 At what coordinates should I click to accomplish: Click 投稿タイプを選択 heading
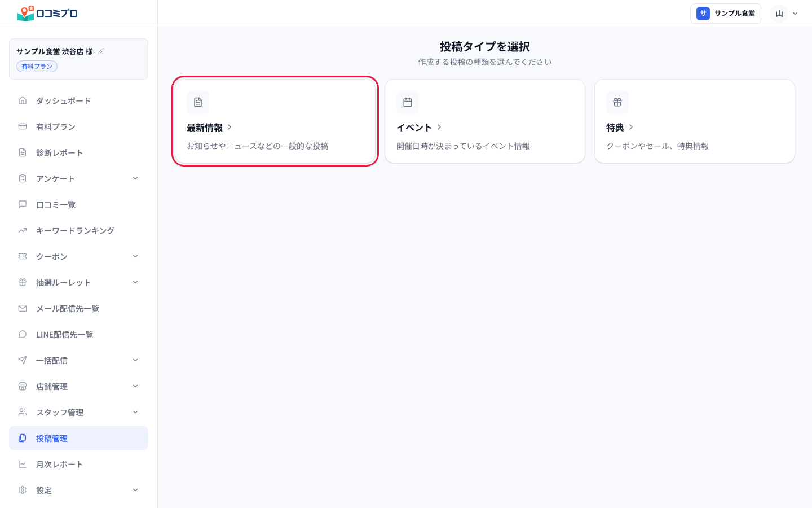coord(485,46)
